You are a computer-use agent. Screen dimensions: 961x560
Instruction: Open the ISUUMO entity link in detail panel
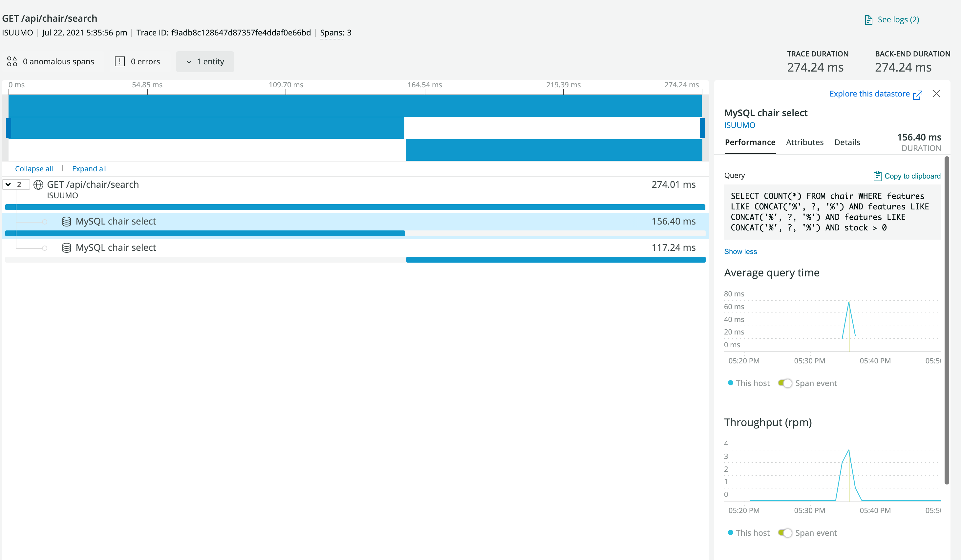(739, 125)
